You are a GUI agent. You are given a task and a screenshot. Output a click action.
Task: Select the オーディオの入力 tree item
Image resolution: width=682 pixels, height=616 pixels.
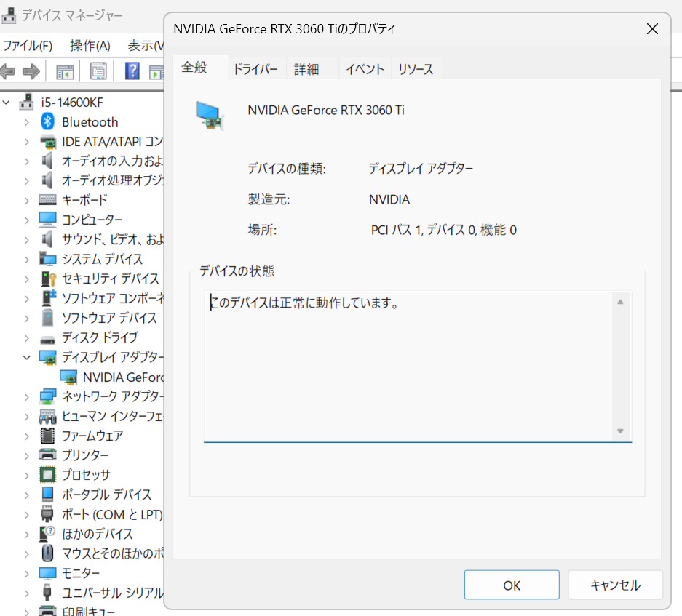click(x=113, y=161)
